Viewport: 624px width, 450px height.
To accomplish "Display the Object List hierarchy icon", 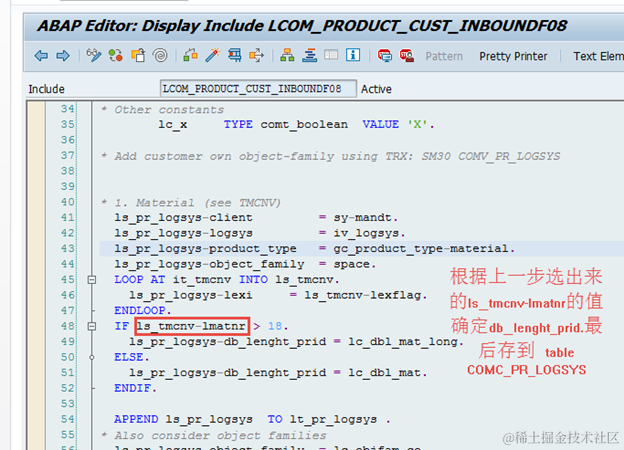I will pyautogui.click(x=287, y=55).
